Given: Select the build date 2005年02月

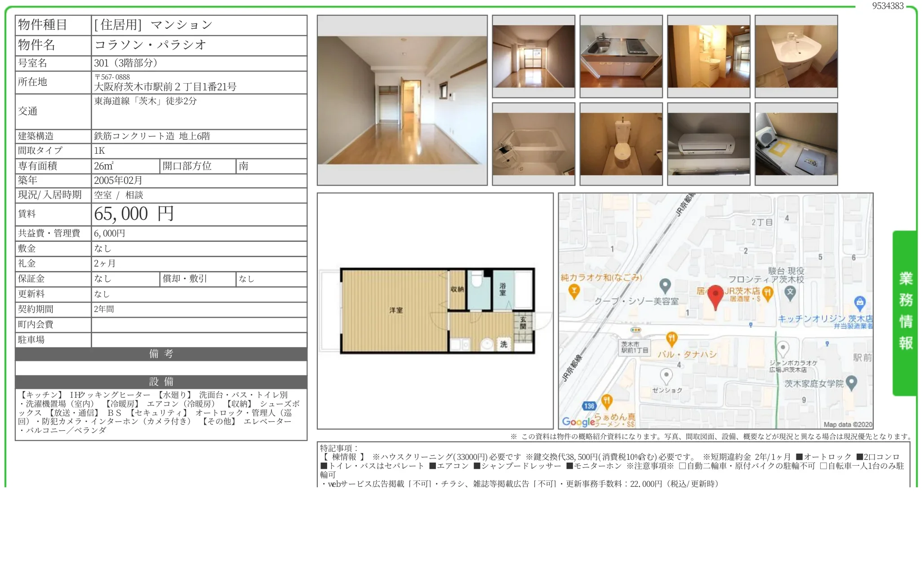Looking at the screenshot, I should point(118,180).
